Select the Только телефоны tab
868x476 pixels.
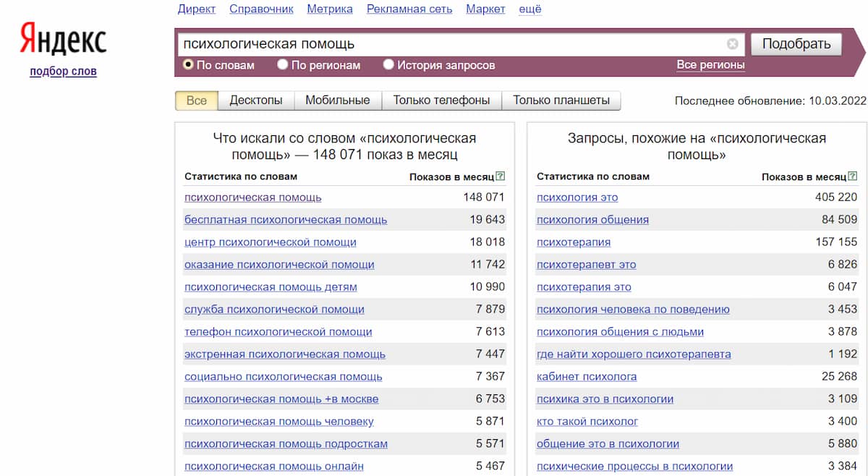[x=441, y=101]
